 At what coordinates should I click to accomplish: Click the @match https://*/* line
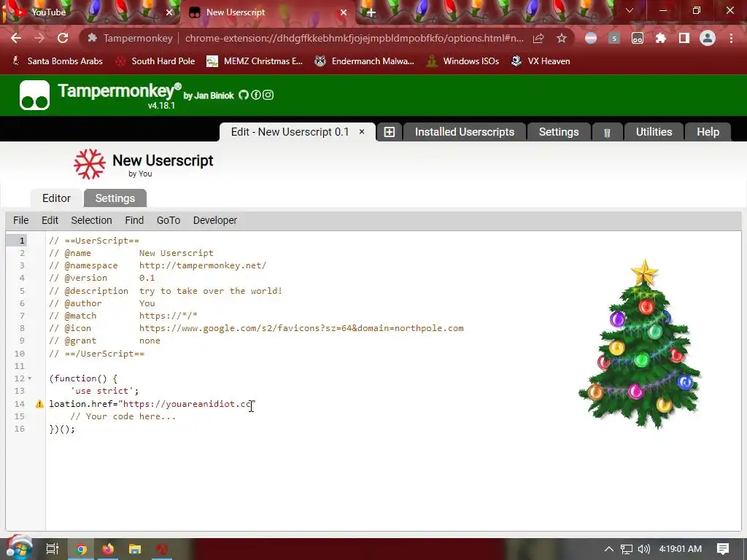123,316
